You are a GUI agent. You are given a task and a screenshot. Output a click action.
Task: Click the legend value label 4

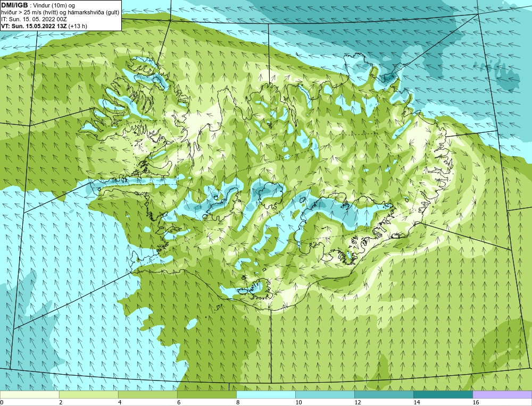click(120, 402)
